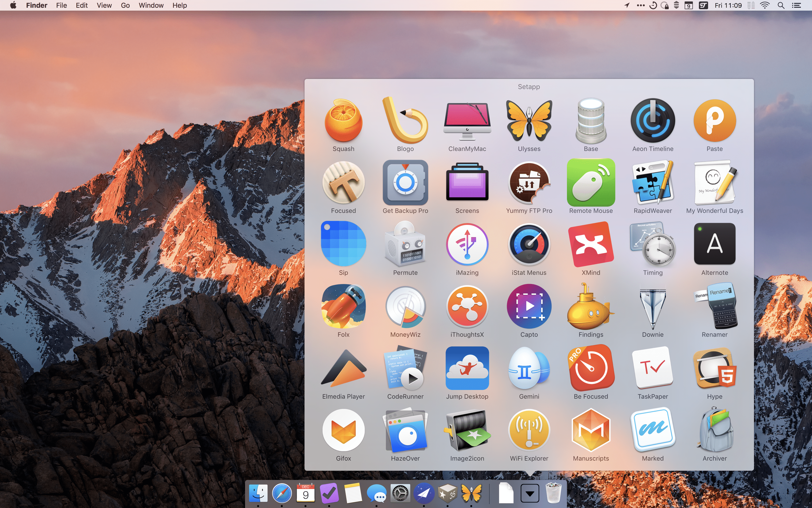The width and height of the screenshot is (812, 508).
Task: Open WiFi Explorer
Action: [x=529, y=430]
